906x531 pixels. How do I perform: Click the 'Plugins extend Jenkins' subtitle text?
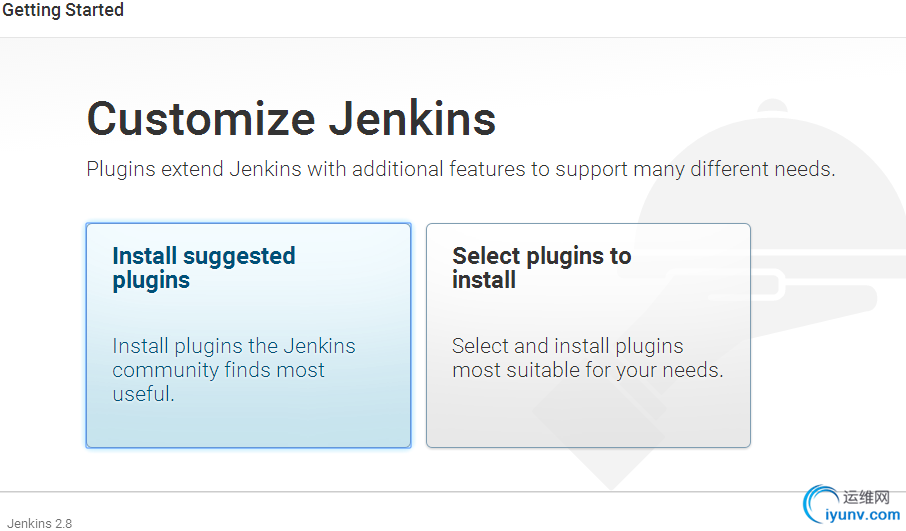(x=460, y=169)
